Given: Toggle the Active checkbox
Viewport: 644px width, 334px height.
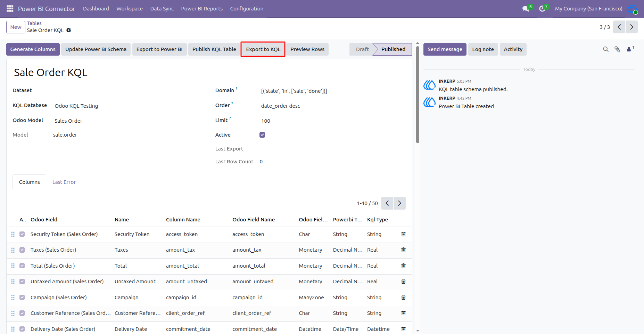Looking at the screenshot, I should (x=262, y=135).
